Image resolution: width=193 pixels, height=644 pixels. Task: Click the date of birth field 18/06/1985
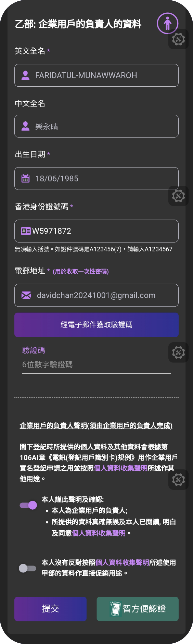tap(96, 178)
